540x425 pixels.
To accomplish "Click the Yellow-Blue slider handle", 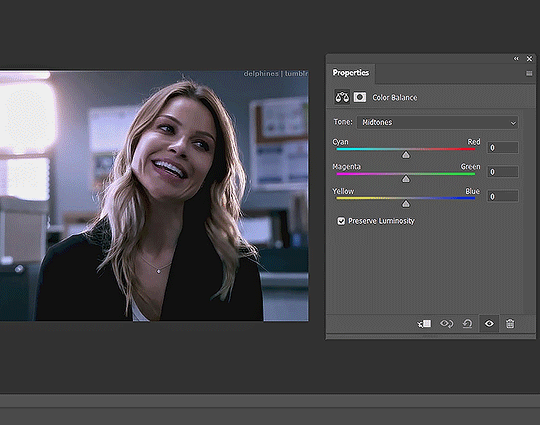I will click(406, 204).
